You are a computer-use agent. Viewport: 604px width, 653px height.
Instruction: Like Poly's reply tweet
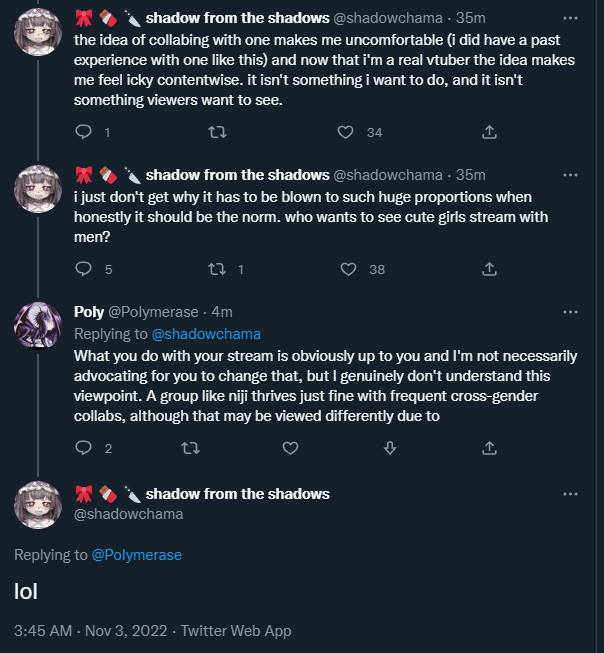[x=290, y=448]
